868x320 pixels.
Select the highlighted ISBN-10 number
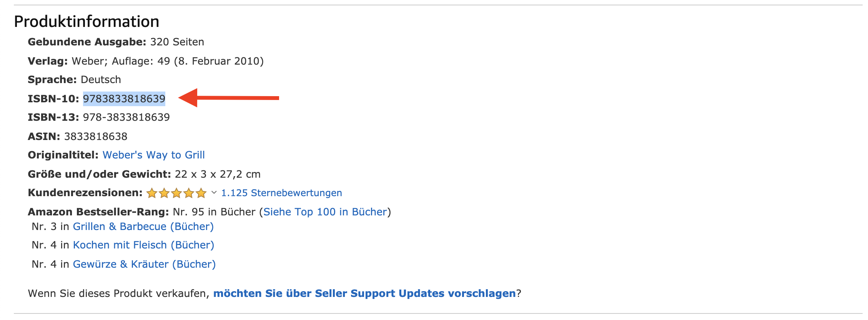124,99
